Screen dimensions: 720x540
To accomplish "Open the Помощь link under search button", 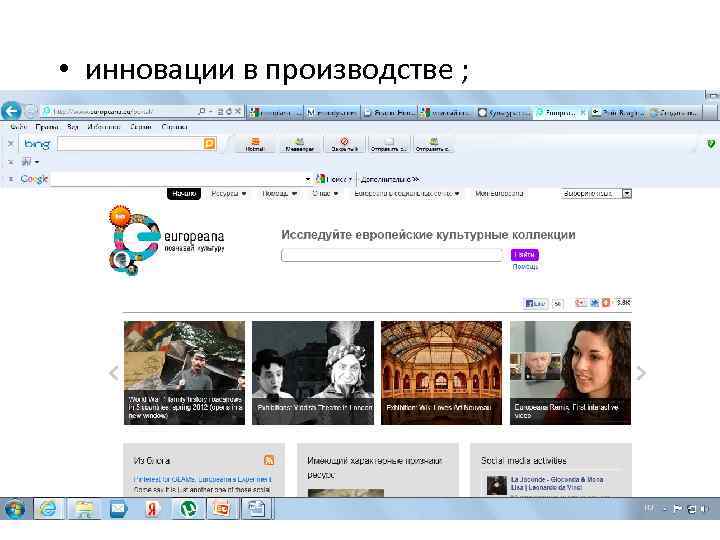I will pyautogui.click(x=525, y=267).
